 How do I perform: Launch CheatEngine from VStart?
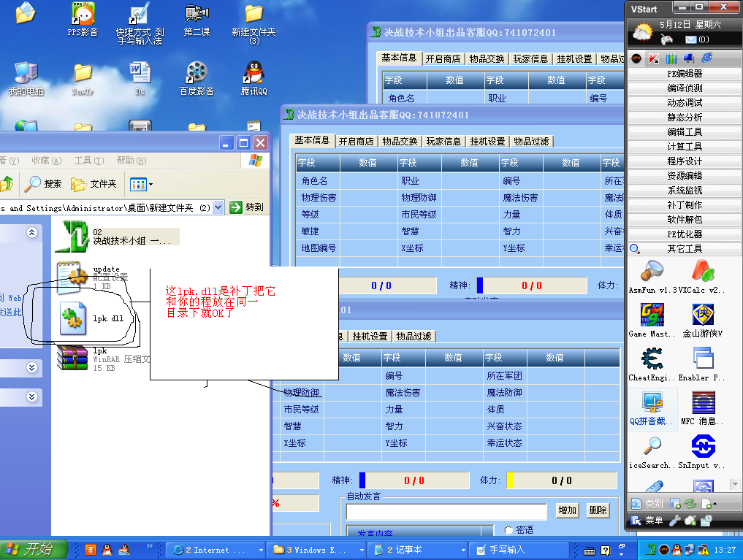point(652,364)
